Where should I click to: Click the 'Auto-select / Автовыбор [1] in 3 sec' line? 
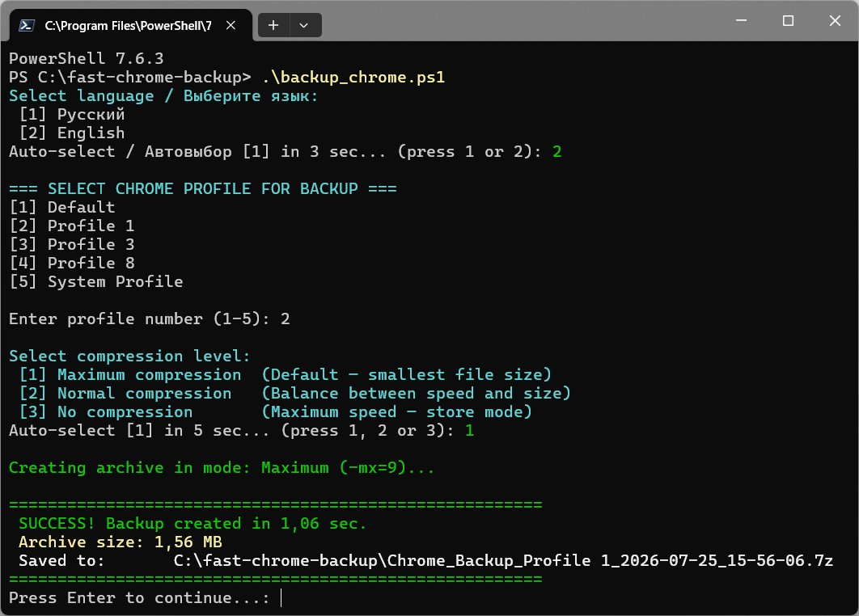(x=286, y=152)
